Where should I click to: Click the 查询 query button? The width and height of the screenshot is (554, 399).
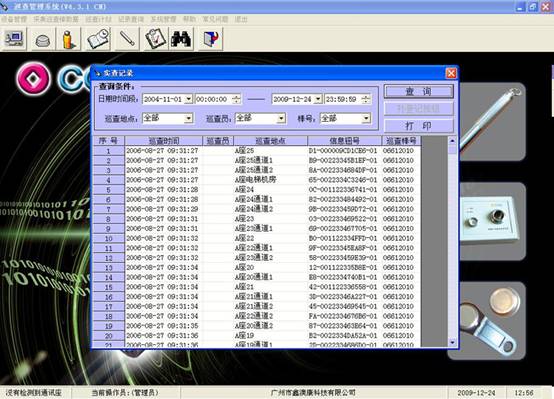[x=419, y=92]
